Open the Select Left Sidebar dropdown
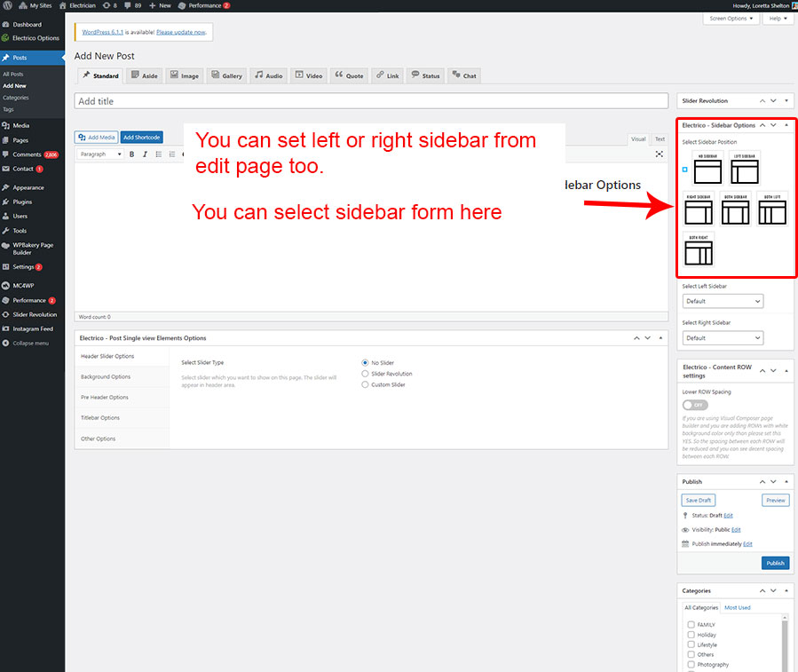This screenshot has height=672, width=798. pyautogui.click(x=723, y=302)
